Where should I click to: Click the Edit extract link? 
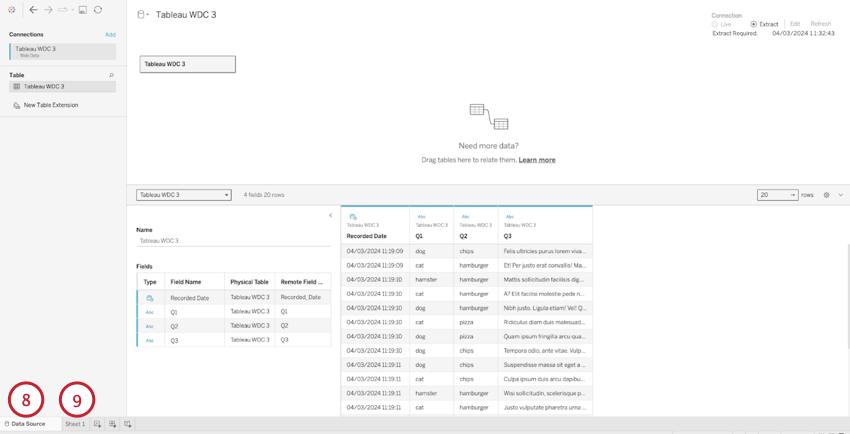pos(795,24)
